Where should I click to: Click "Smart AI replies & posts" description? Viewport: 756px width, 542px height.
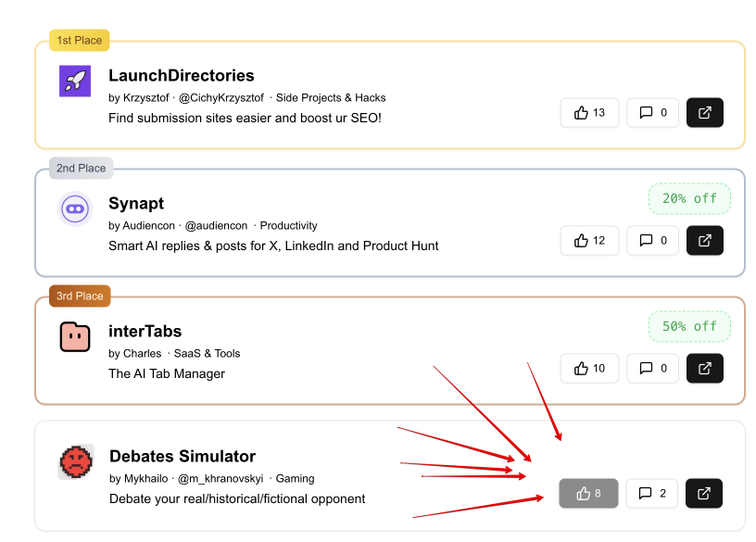[x=273, y=246]
